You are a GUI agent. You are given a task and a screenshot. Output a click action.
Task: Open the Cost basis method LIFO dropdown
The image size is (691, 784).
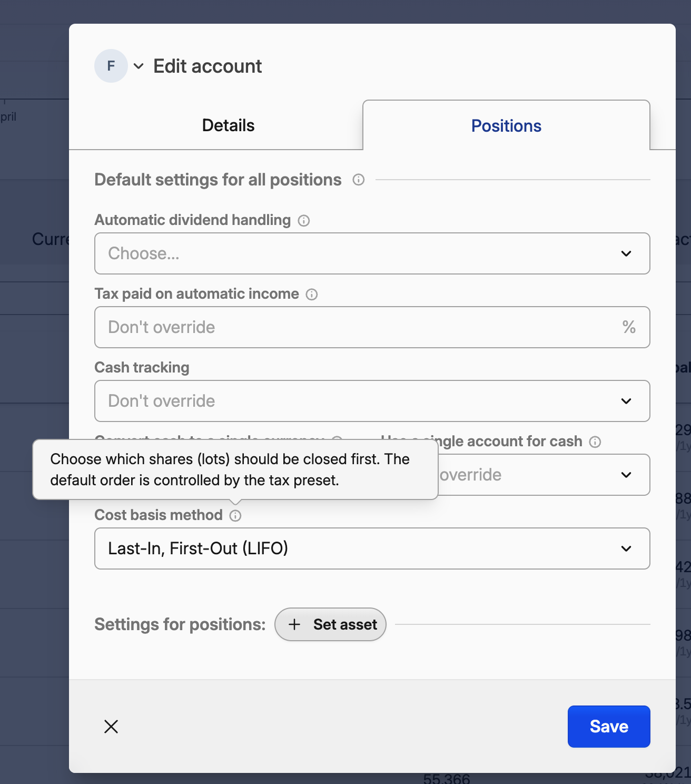(372, 548)
